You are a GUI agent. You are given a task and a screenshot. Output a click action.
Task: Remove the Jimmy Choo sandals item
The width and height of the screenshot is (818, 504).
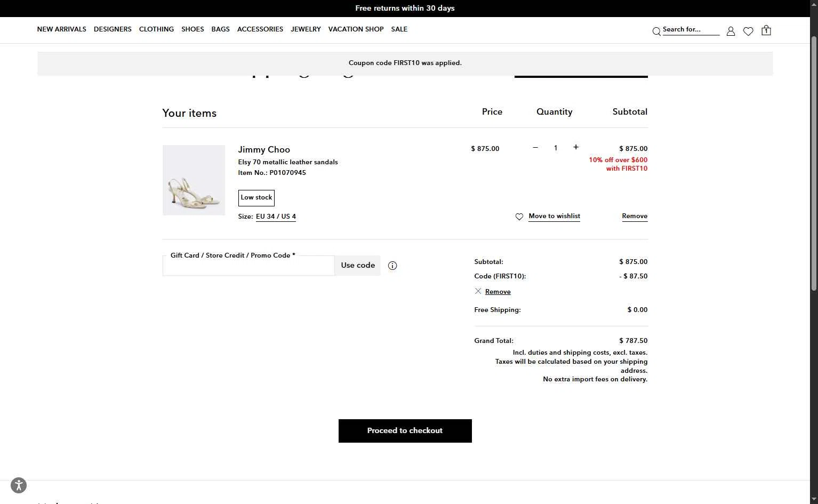[x=635, y=216]
